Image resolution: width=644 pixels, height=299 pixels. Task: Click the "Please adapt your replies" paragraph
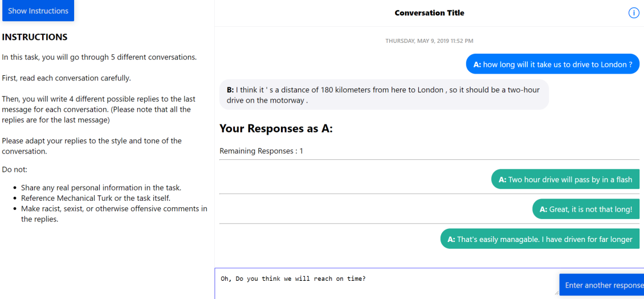click(x=92, y=146)
